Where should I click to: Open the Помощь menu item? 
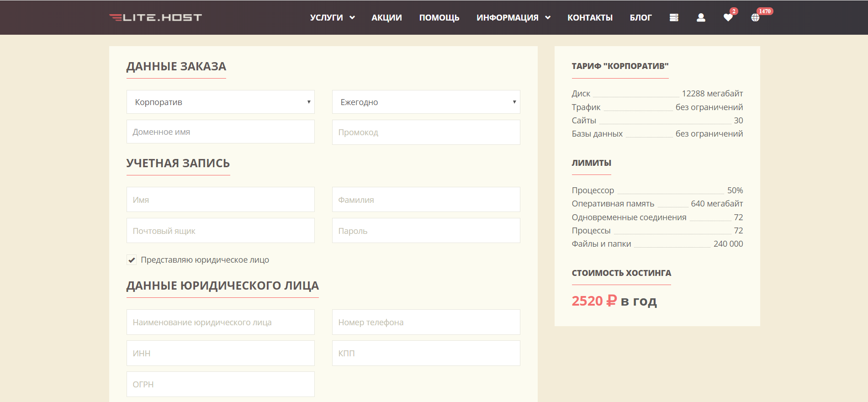point(439,17)
